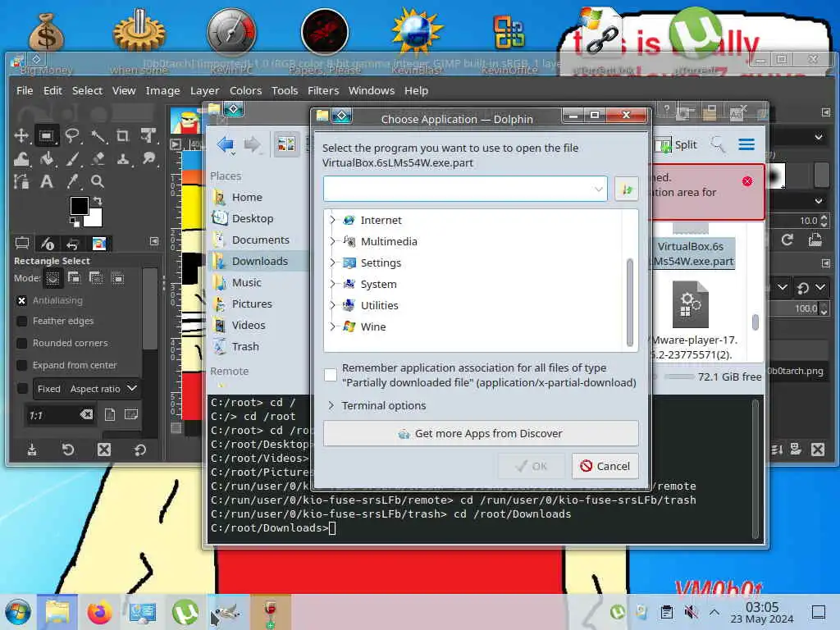The width and height of the screenshot is (840, 630).
Task: Expand the System application category
Action: (332, 284)
